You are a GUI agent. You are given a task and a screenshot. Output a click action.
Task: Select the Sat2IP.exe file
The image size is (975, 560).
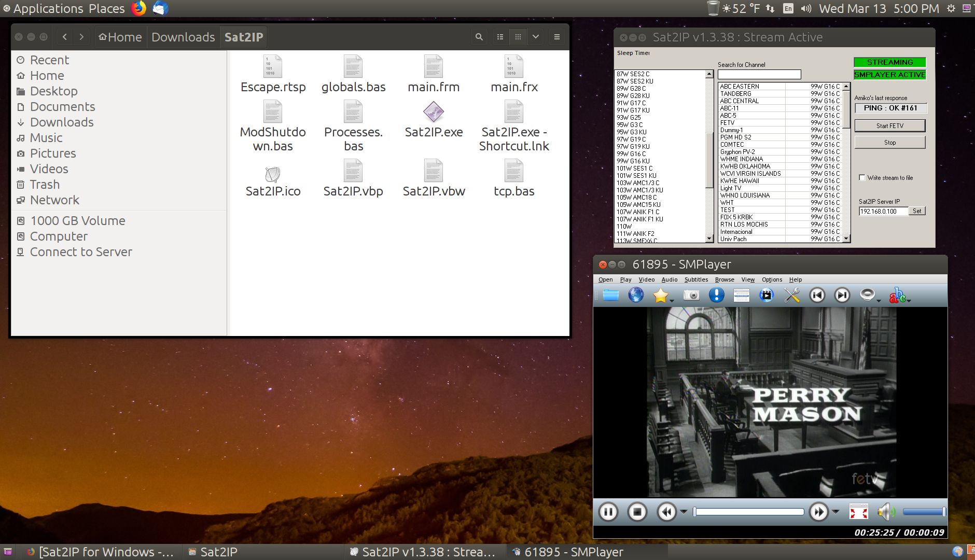434,120
